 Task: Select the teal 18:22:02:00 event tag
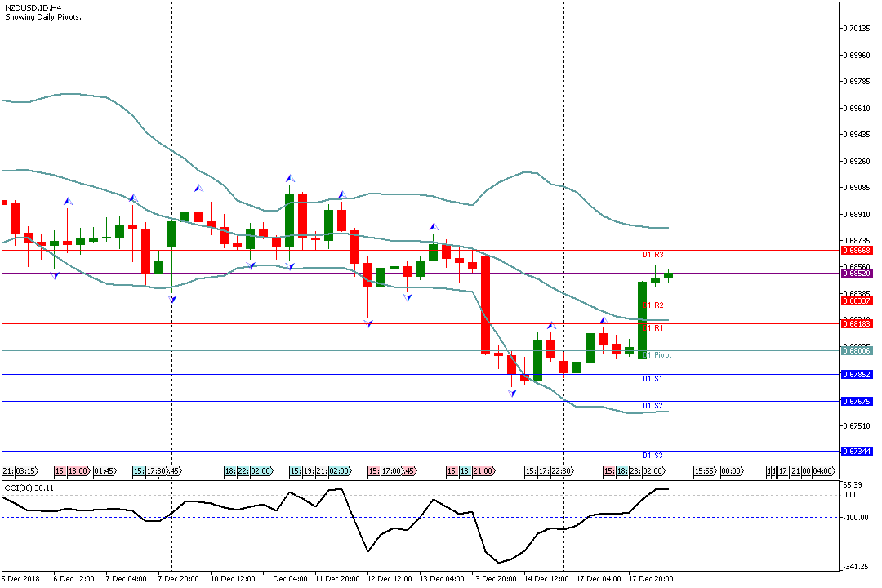pyautogui.click(x=248, y=471)
